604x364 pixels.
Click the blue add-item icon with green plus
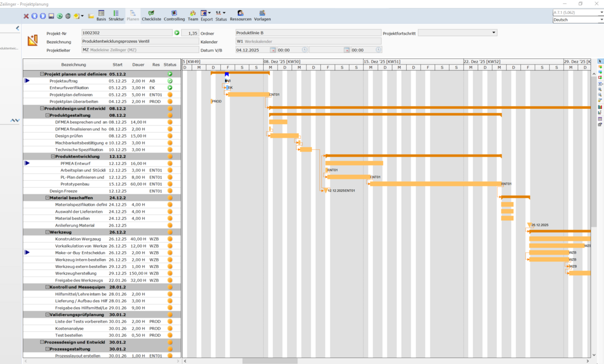[x=600, y=72]
